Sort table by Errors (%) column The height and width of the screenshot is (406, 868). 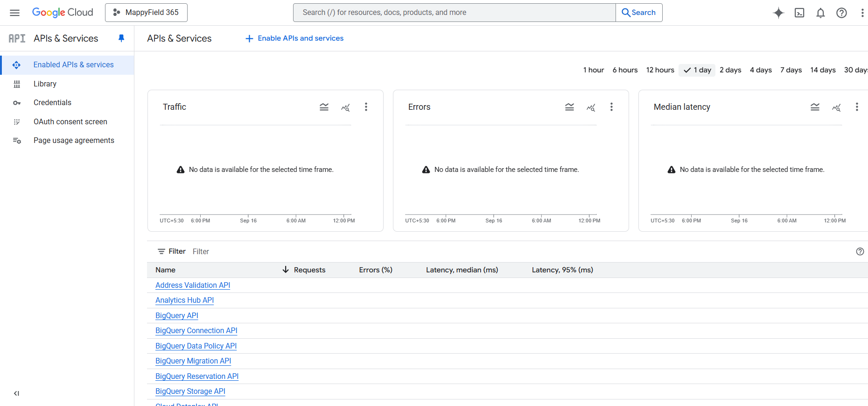point(376,270)
